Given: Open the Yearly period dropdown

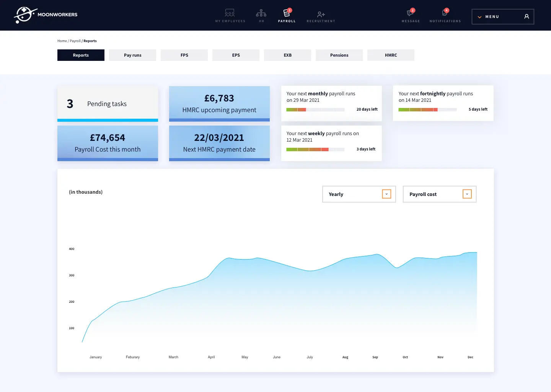Looking at the screenshot, I should coord(386,194).
